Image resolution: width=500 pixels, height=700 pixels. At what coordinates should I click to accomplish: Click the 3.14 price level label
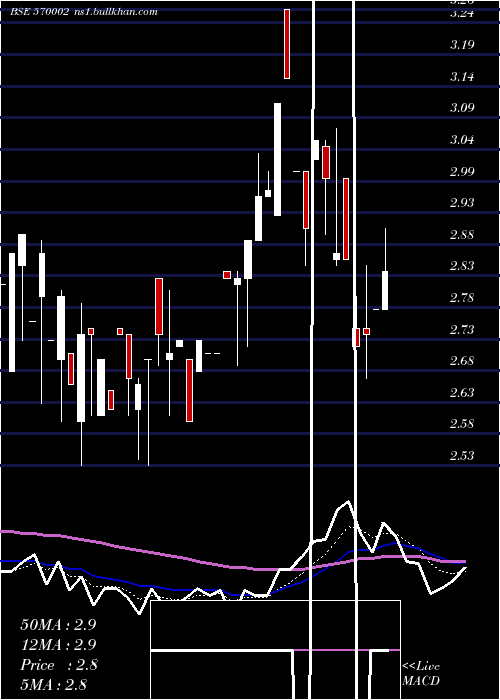pyautogui.click(x=462, y=77)
